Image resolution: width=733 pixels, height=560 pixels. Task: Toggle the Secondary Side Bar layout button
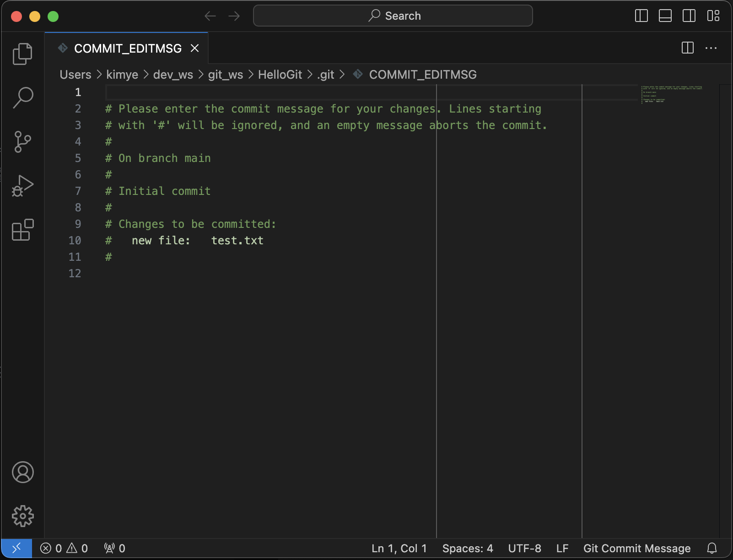tap(689, 16)
